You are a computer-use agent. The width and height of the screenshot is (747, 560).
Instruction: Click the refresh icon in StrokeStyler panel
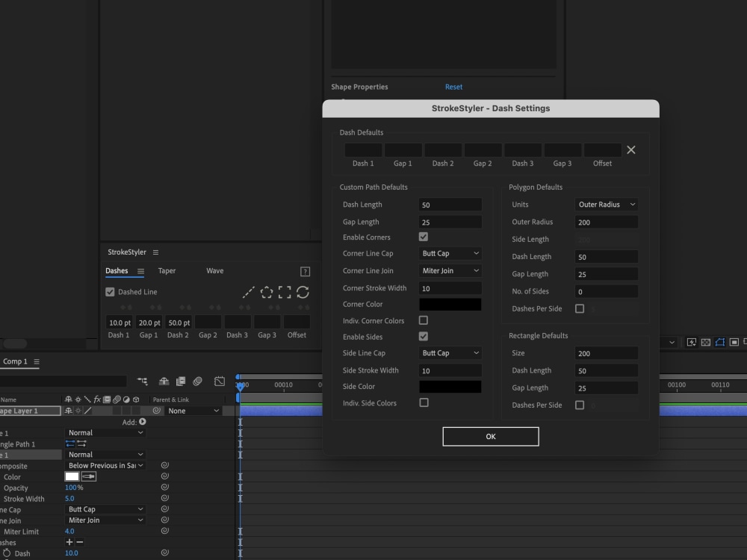coord(303,292)
